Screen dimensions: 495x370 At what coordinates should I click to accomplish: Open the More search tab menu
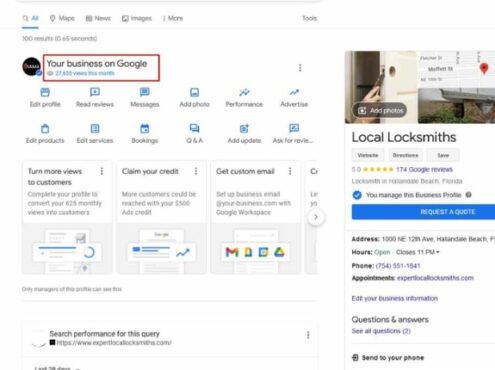pyautogui.click(x=173, y=18)
